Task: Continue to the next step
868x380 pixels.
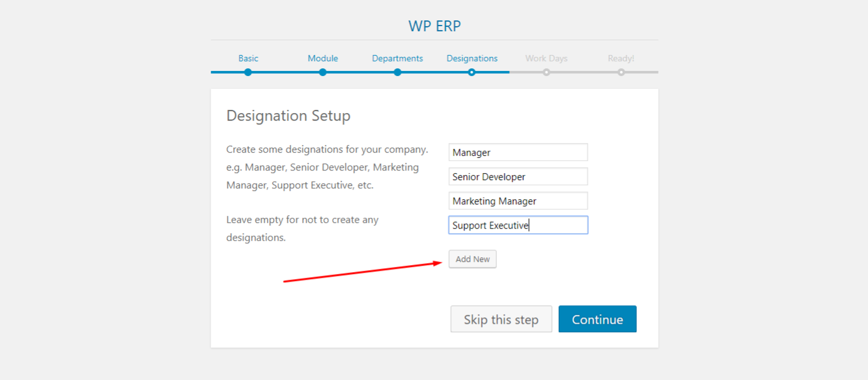Action: click(x=598, y=319)
